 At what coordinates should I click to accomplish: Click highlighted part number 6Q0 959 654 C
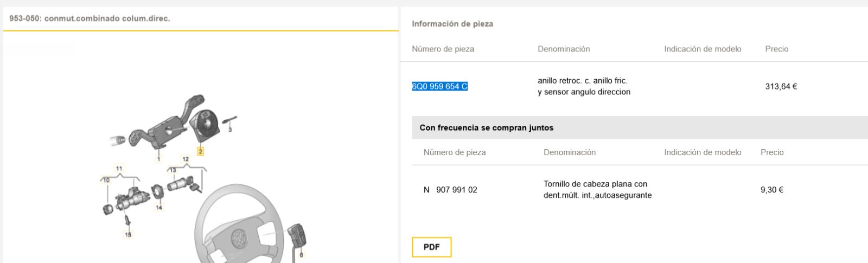point(439,86)
